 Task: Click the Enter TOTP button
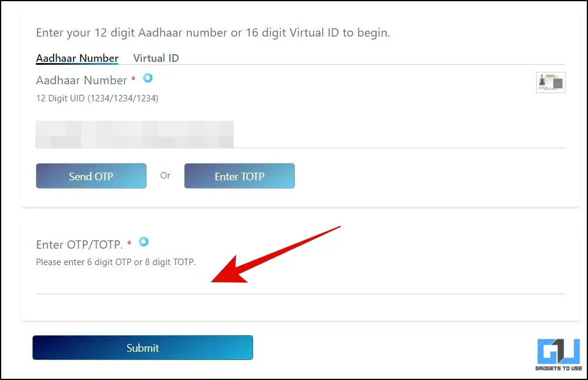tap(239, 176)
